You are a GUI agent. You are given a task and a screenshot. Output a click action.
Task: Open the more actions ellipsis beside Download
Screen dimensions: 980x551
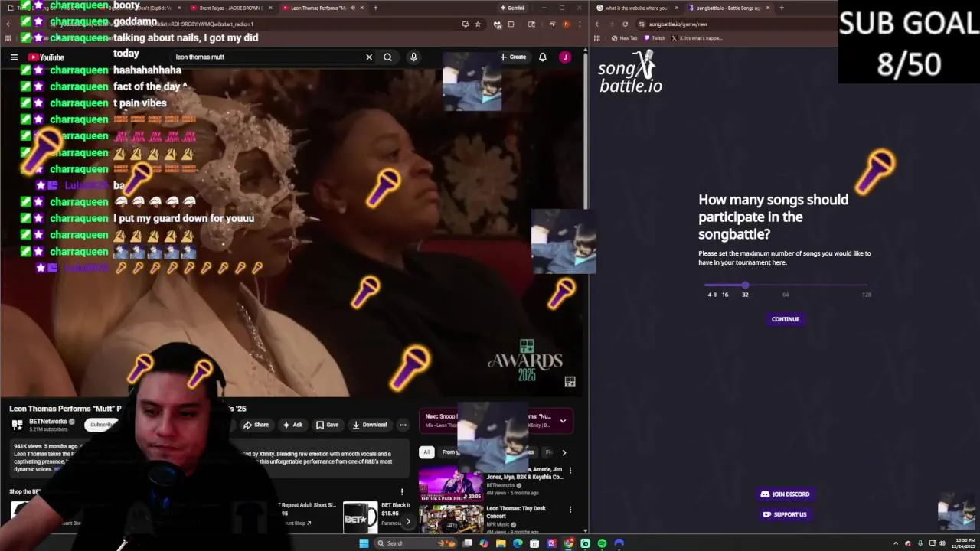click(x=403, y=425)
